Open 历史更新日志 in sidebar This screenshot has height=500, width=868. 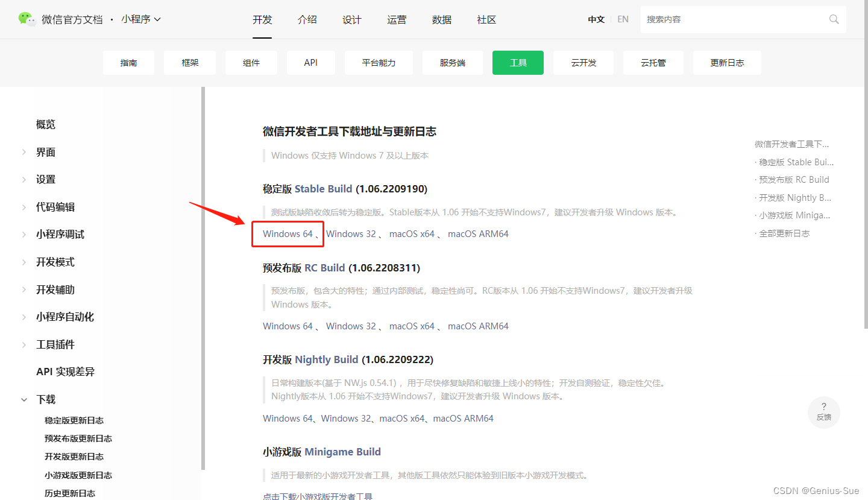tap(70, 493)
